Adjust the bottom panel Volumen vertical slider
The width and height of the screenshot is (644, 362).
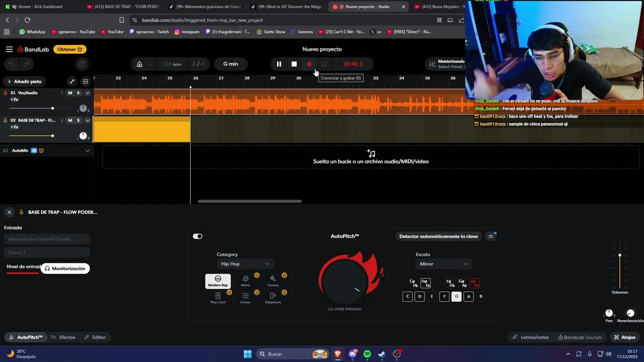[x=620, y=264]
